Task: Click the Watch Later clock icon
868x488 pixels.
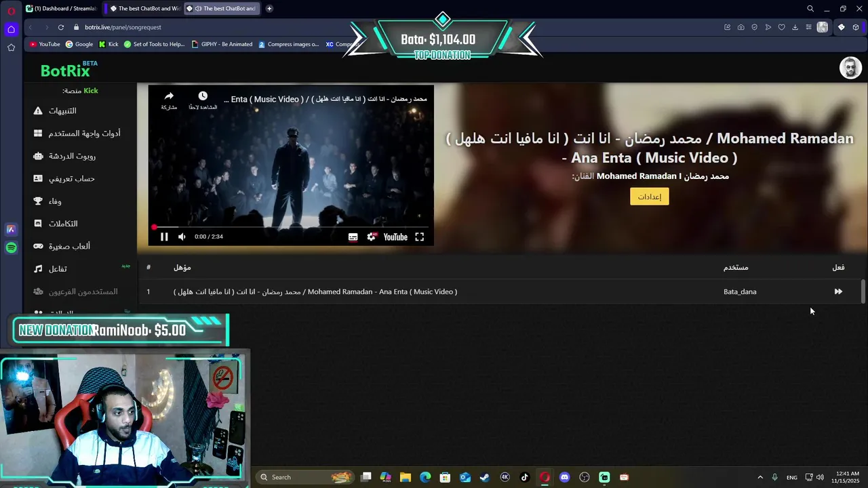Action: click(x=203, y=96)
